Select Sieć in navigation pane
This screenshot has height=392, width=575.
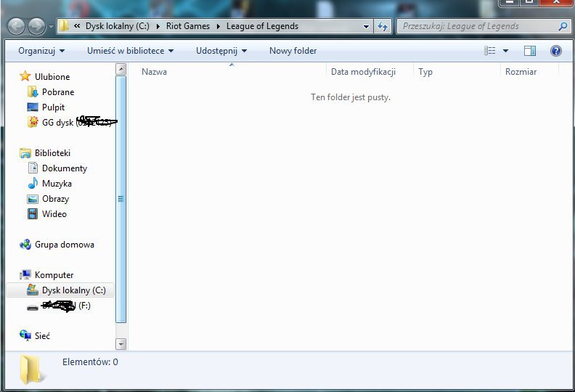click(x=42, y=336)
